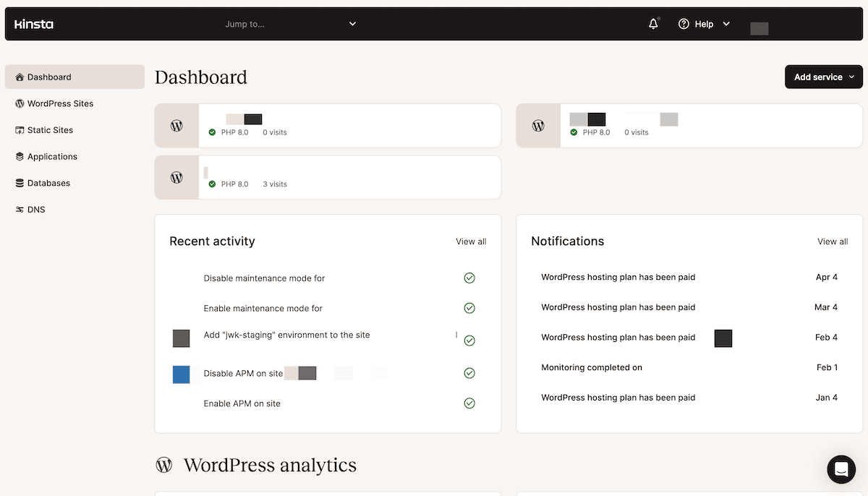Viewport: 868px width, 496px height.
Task: Open the Static Sites section
Action: click(48, 130)
